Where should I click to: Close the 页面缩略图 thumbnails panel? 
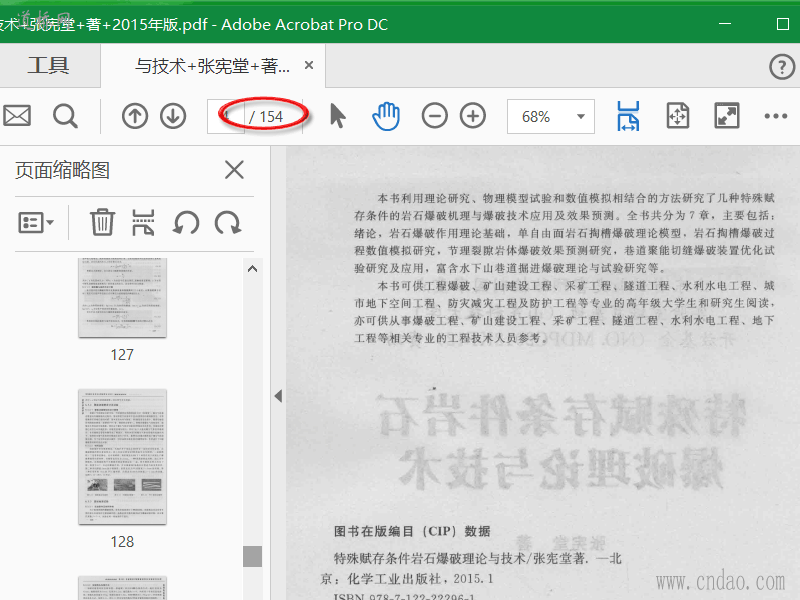[x=234, y=169]
